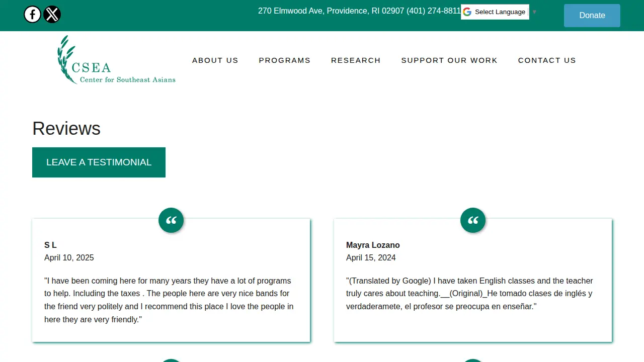Click the reviewer name S L

click(x=50, y=245)
